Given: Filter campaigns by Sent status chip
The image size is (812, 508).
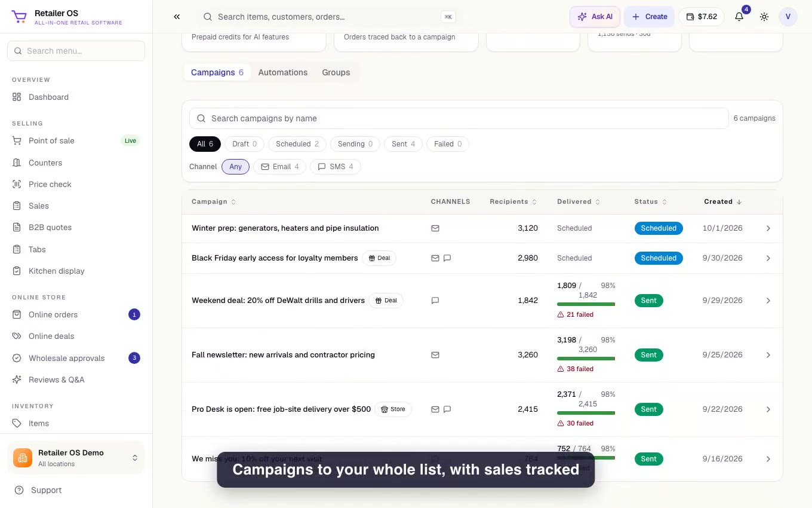Looking at the screenshot, I should point(404,144).
